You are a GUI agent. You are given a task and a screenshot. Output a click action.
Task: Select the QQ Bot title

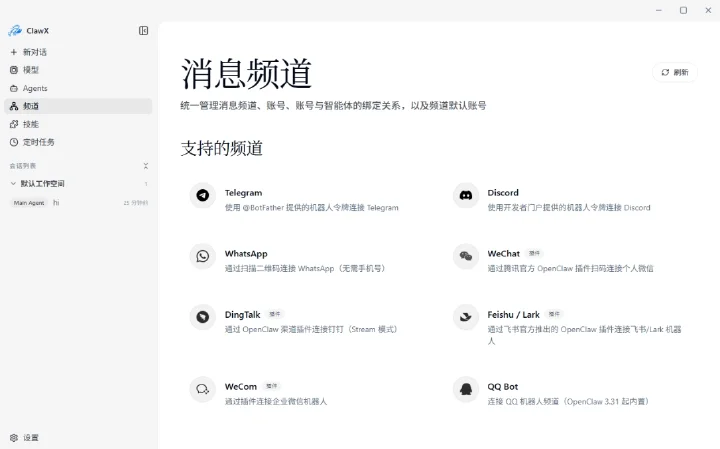click(x=503, y=387)
